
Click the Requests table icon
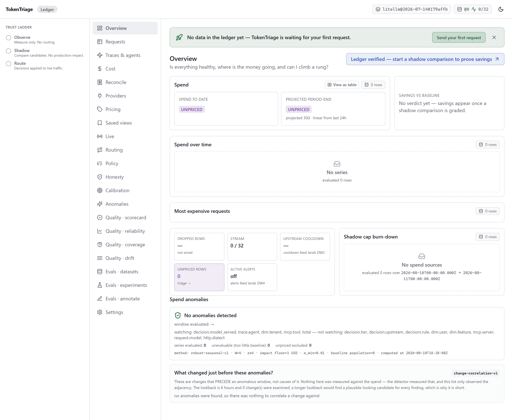tap(100, 42)
